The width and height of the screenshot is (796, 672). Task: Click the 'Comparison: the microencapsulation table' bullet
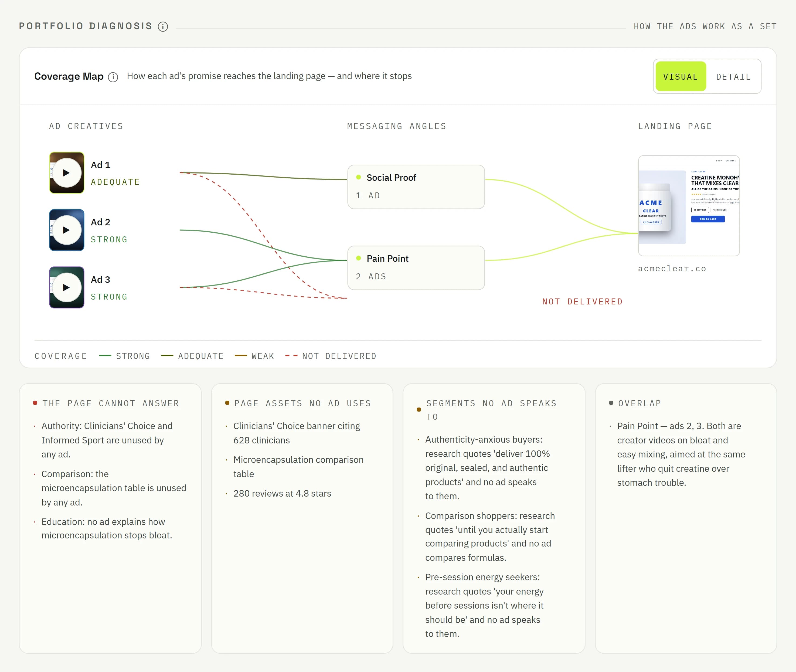[114, 488]
